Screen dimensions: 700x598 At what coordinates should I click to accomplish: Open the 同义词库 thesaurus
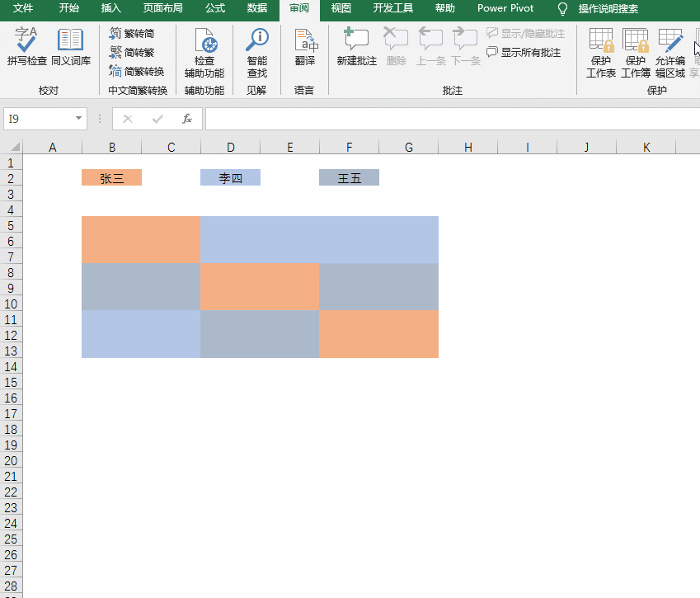(71, 46)
